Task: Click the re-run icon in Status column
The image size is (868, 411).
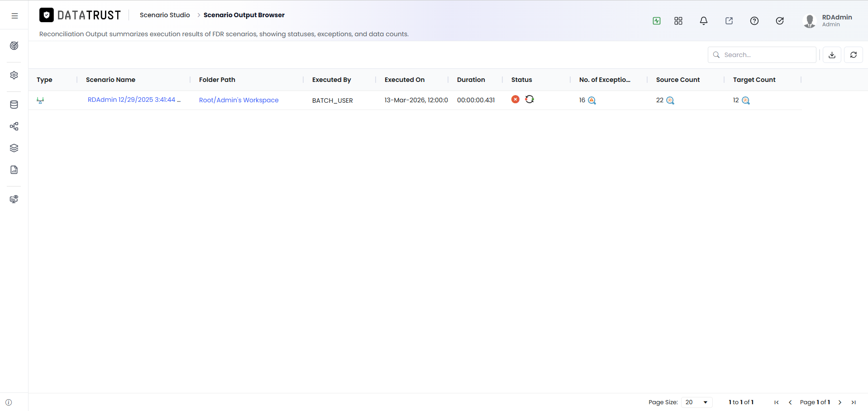Action: coord(529,99)
